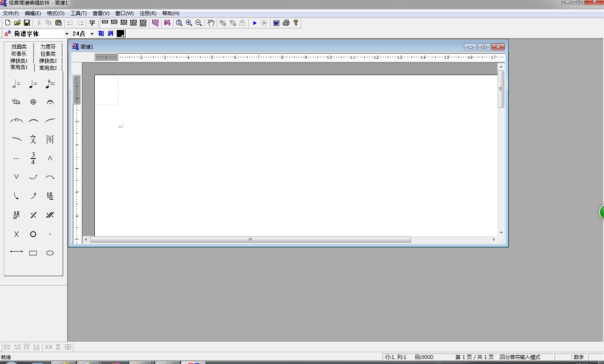The width and height of the screenshot is (604, 364).
Task: Click the purple 码 icon in toolbar
Action: tap(167, 23)
